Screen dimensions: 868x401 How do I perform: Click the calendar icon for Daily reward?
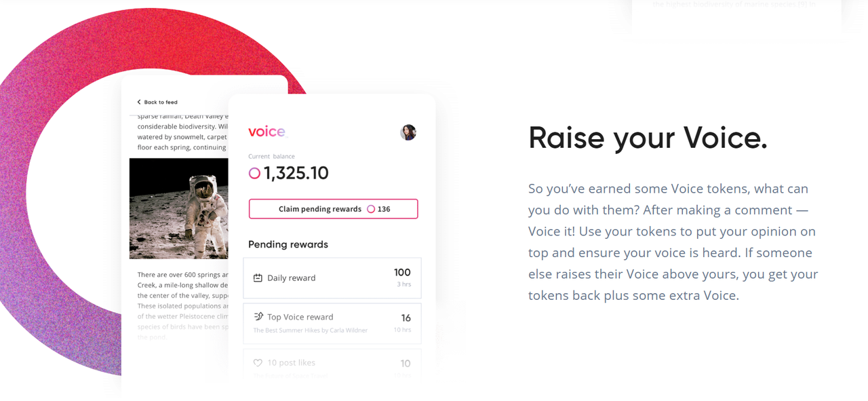click(x=258, y=278)
